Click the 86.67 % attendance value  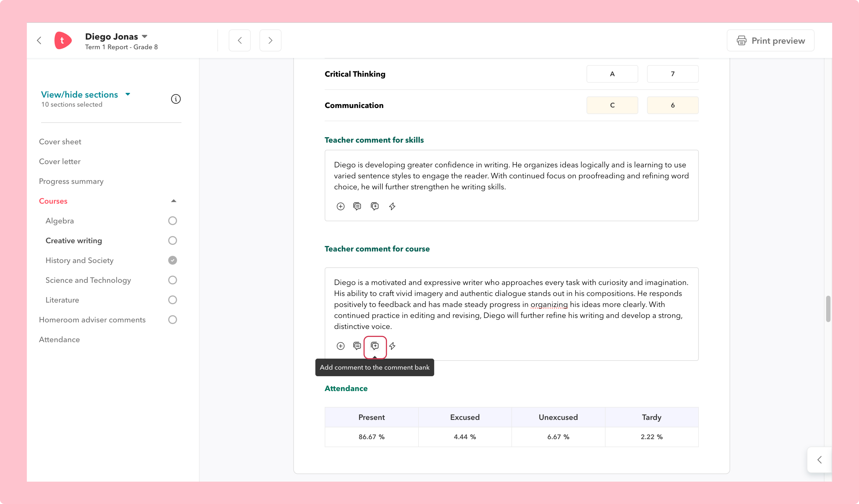pos(372,437)
